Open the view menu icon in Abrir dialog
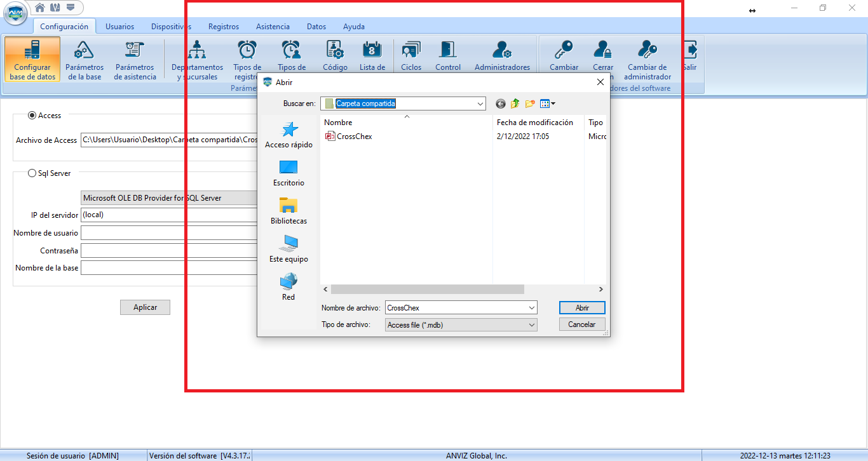 click(x=548, y=104)
